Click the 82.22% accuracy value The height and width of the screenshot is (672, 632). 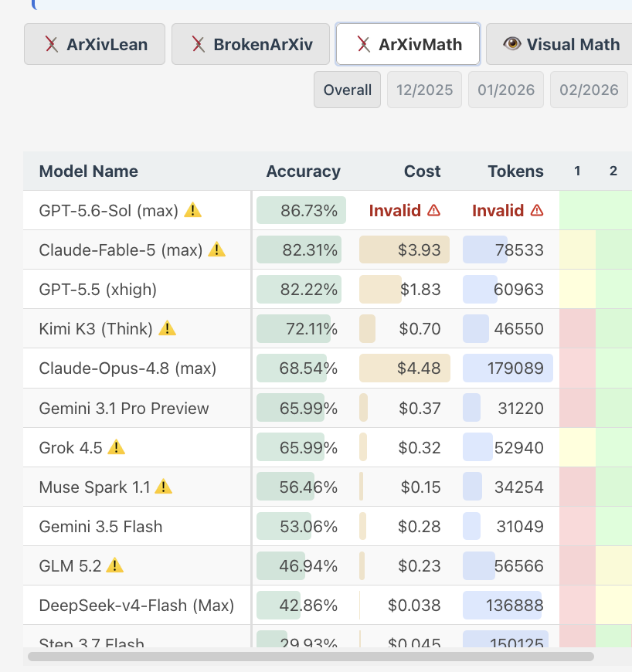tap(309, 290)
